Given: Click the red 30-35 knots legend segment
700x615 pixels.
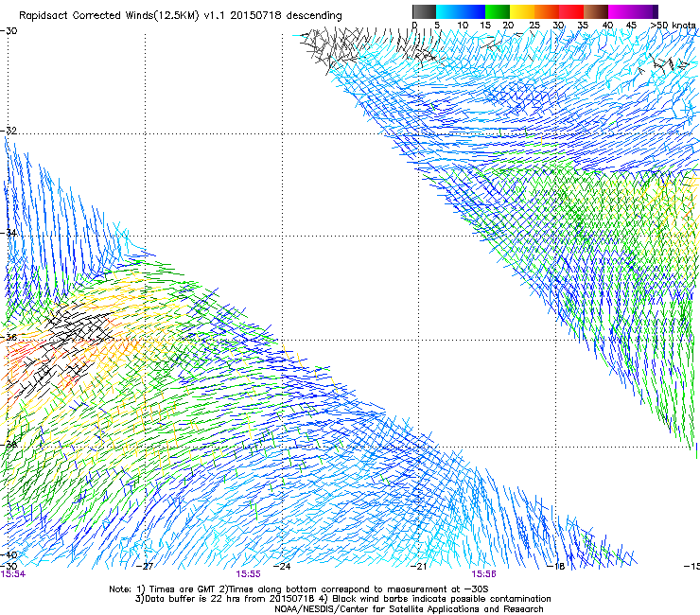Looking at the screenshot, I should point(571,11).
